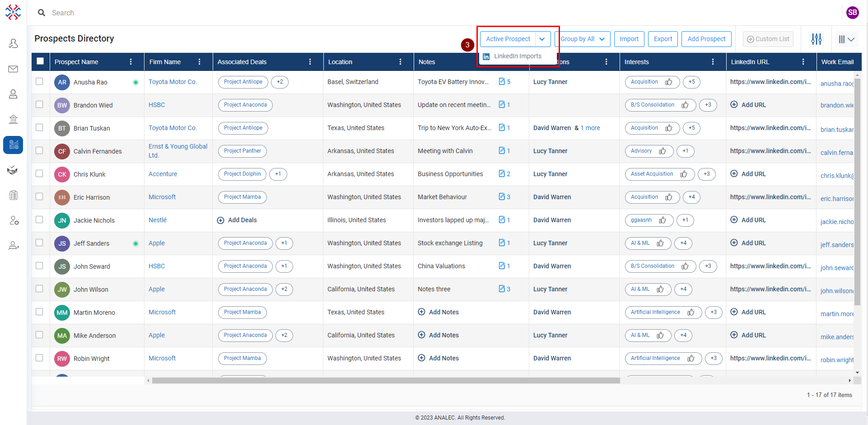Click the scroll right arrow under the table
Viewport: 868px width, 425px height.
[849, 380]
